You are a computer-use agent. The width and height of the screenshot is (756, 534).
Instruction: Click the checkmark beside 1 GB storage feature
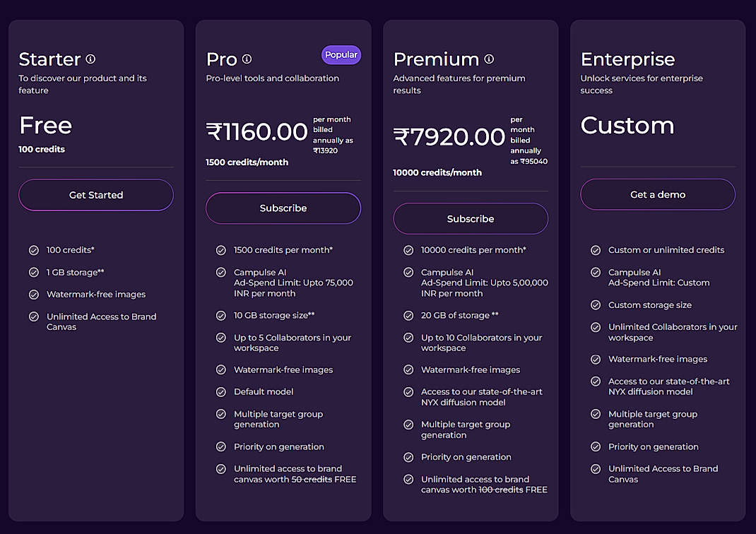coord(34,272)
